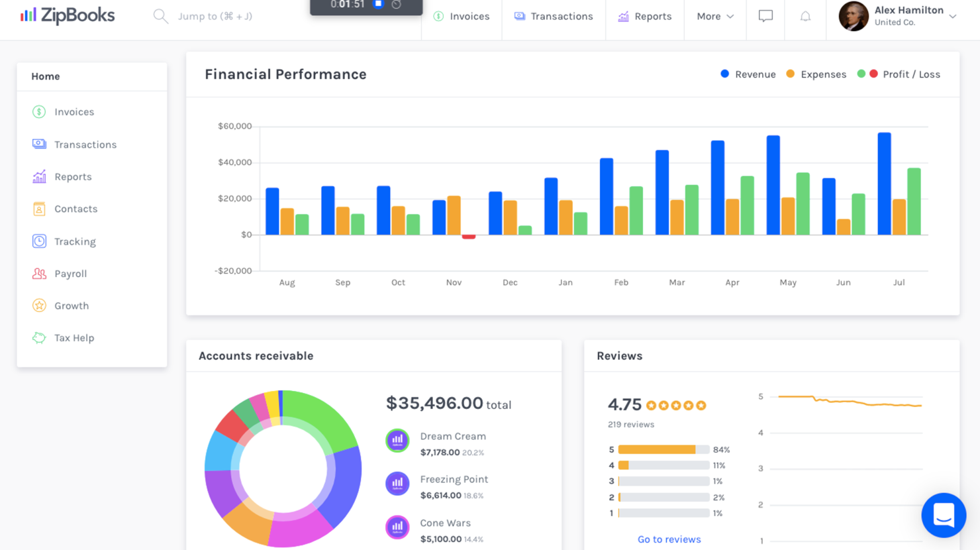This screenshot has height=550, width=980.
Task: Toggle the Profit / Loss legend series
Action: coord(899,74)
